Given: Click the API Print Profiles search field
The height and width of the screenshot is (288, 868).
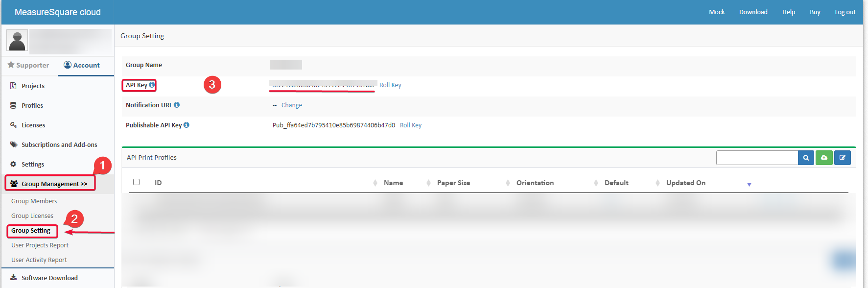Looking at the screenshot, I should (757, 158).
